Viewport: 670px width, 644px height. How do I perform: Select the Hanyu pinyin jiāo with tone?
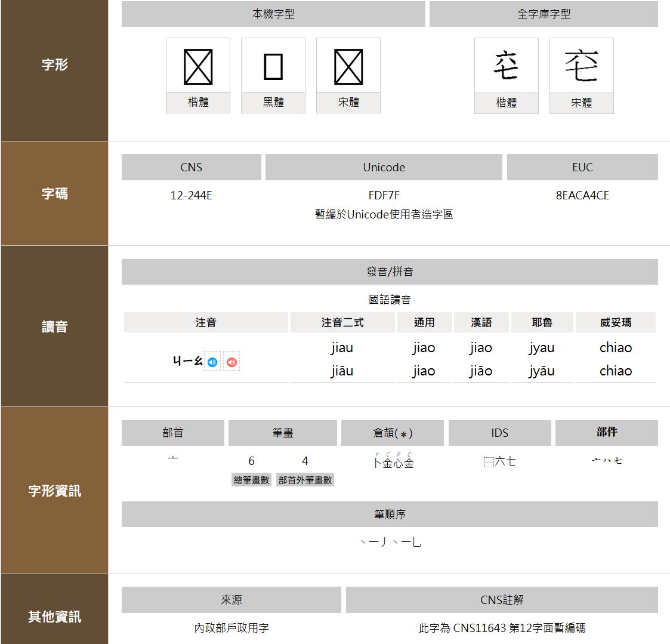coord(481,371)
